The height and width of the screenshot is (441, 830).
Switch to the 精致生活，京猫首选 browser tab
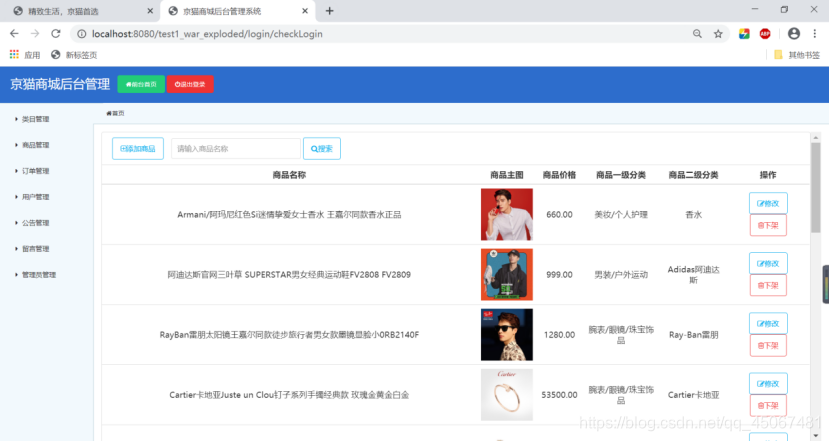(x=82, y=11)
